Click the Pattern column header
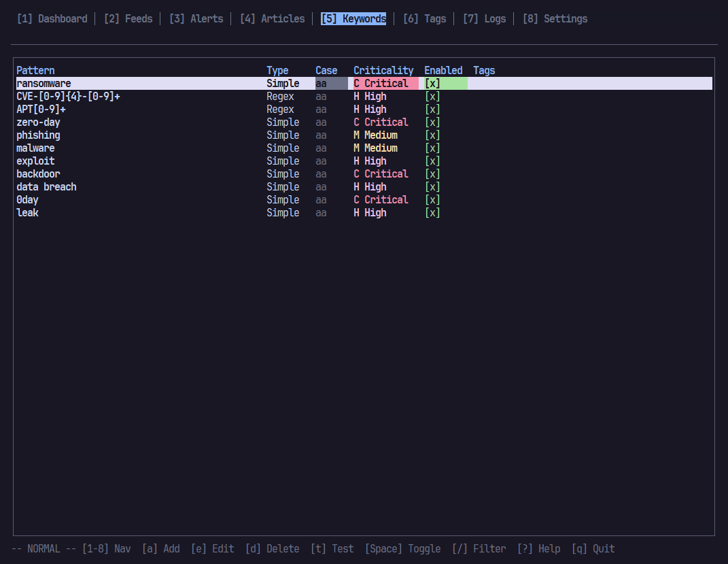 coord(35,71)
